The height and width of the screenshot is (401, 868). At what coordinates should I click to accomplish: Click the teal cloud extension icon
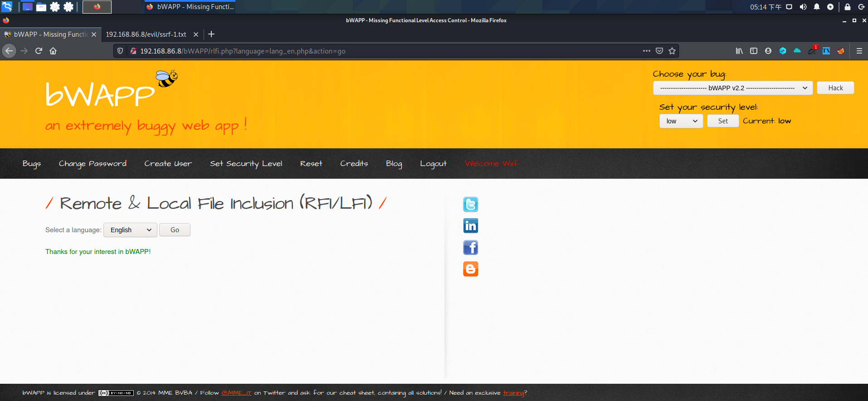tap(797, 51)
